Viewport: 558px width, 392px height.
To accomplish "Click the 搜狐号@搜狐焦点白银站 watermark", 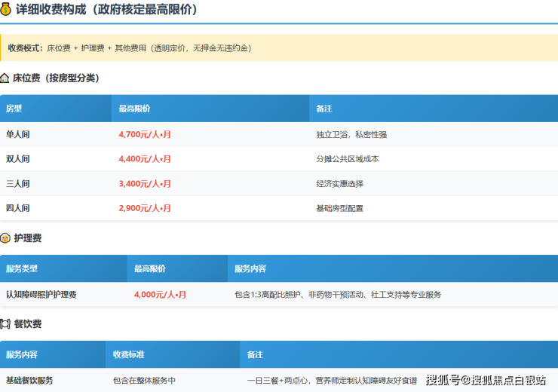I will coord(486,380).
